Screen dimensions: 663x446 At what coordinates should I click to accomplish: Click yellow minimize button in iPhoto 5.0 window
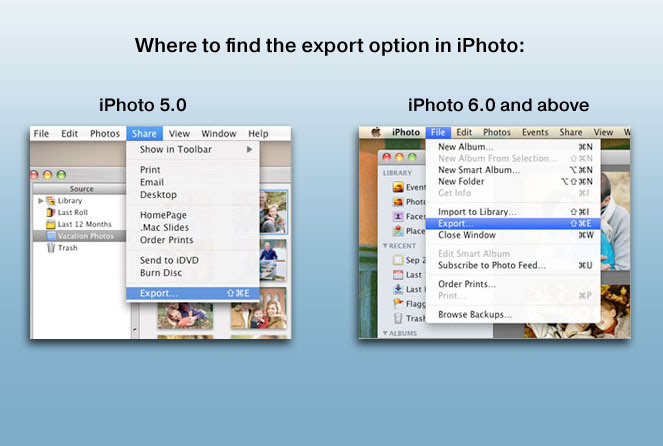48,175
